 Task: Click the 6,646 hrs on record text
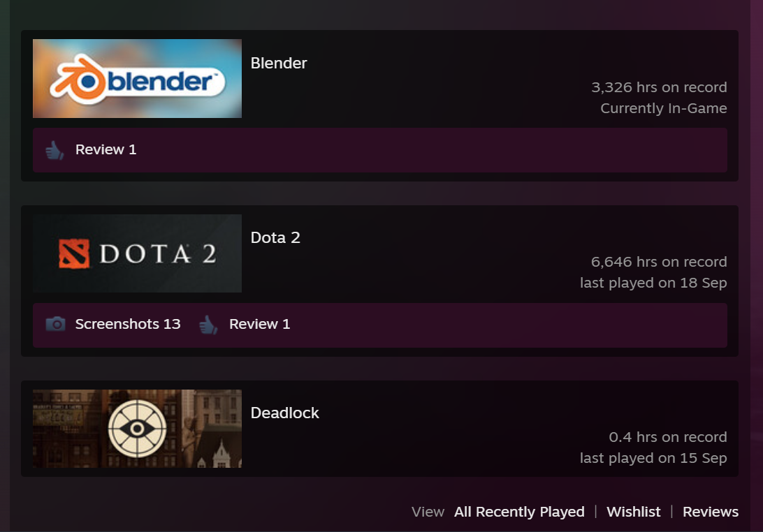(659, 262)
